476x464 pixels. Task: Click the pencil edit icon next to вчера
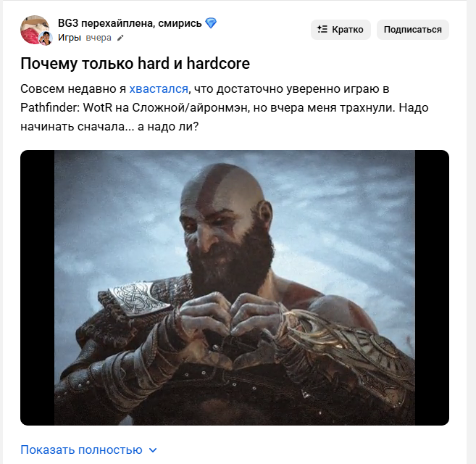pos(120,38)
